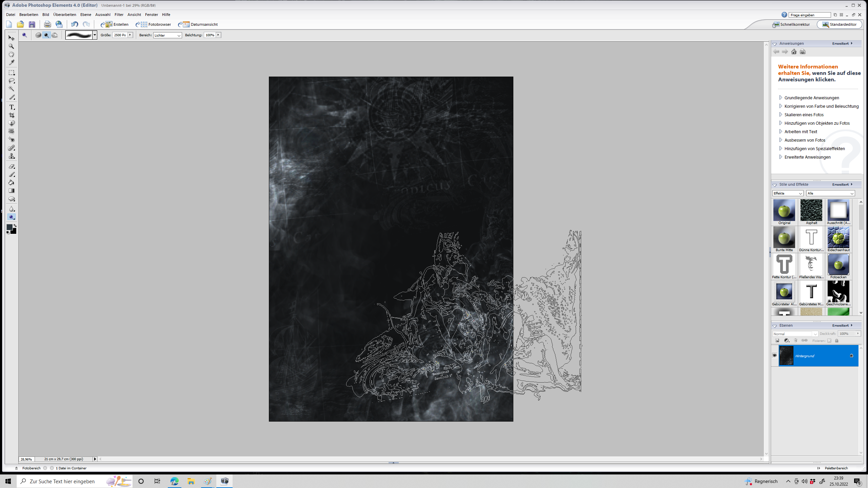Image resolution: width=868 pixels, height=488 pixels.
Task: Open the Effekte category dropdown
Action: [x=787, y=194]
